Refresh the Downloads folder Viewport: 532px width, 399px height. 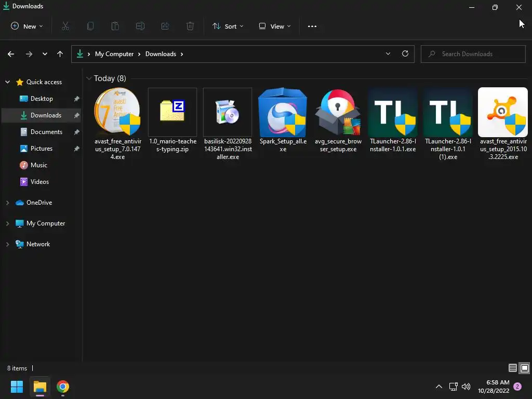(405, 54)
